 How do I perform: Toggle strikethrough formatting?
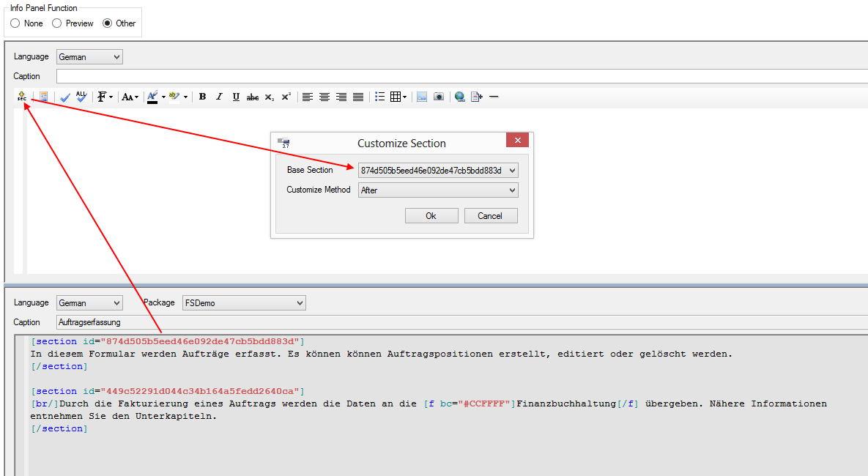tap(253, 97)
